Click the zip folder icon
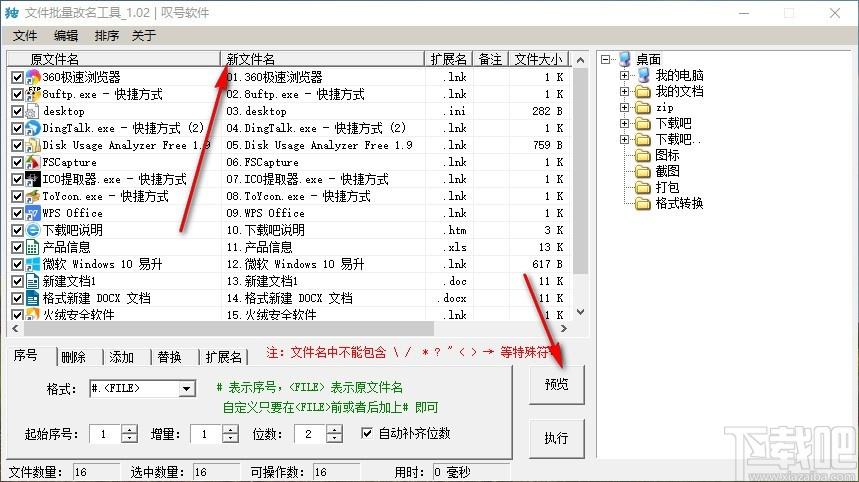 [643, 107]
